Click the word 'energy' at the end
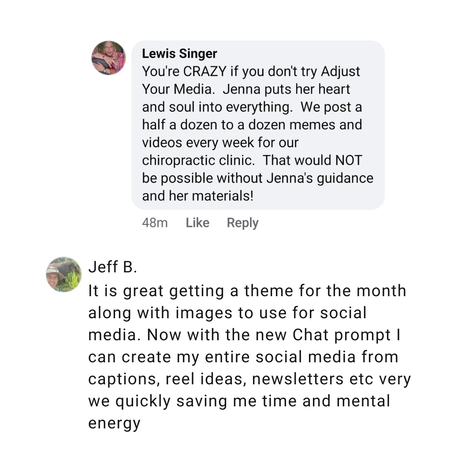 pyautogui.click(x=114, y=423)
